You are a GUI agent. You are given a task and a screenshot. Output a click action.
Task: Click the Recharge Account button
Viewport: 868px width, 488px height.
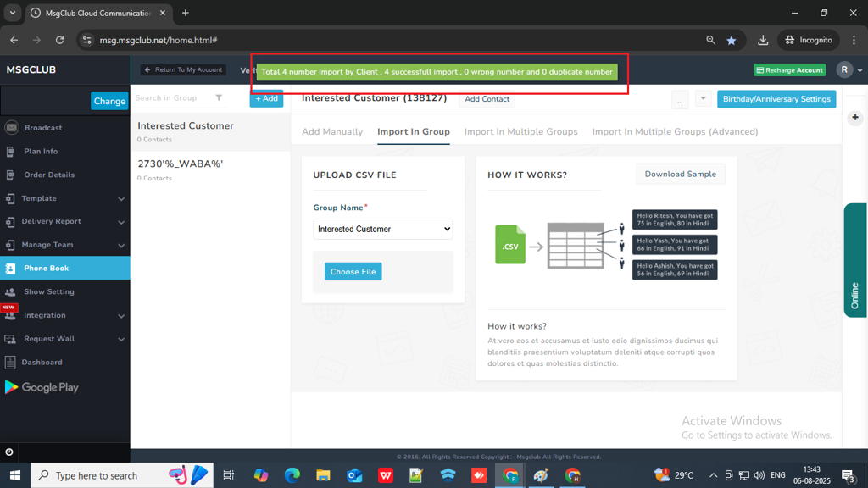point(789,70)
